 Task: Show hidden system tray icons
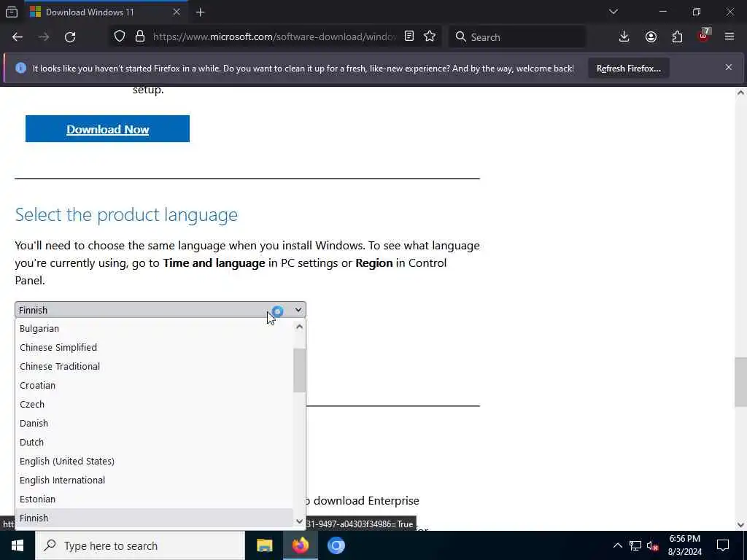[x=617, y=545]
